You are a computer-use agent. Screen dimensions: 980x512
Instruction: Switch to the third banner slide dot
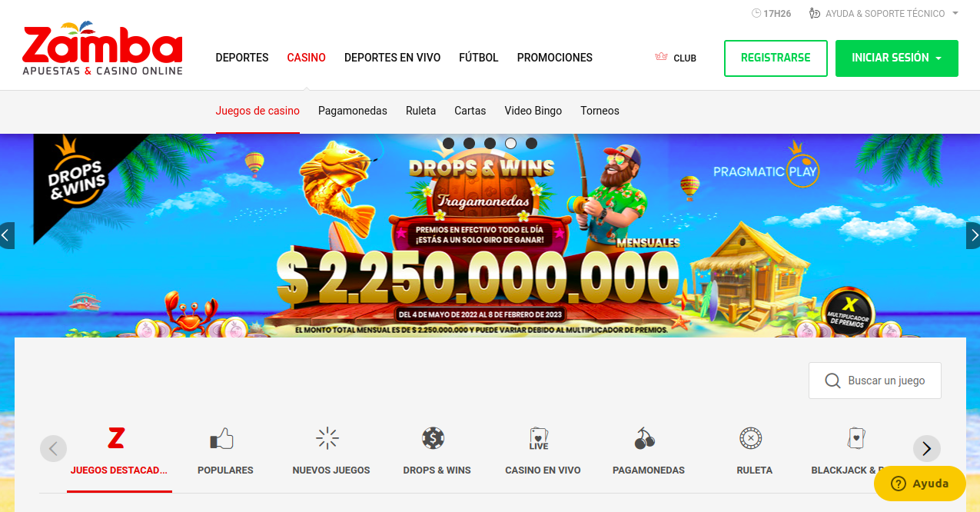coord(490,143)
